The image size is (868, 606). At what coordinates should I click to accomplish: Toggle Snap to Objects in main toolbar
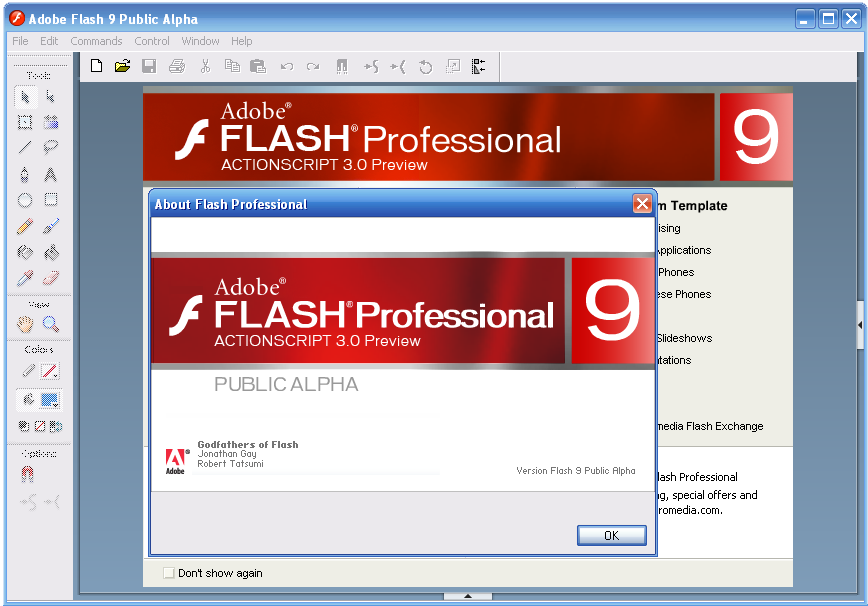(342, 67)
